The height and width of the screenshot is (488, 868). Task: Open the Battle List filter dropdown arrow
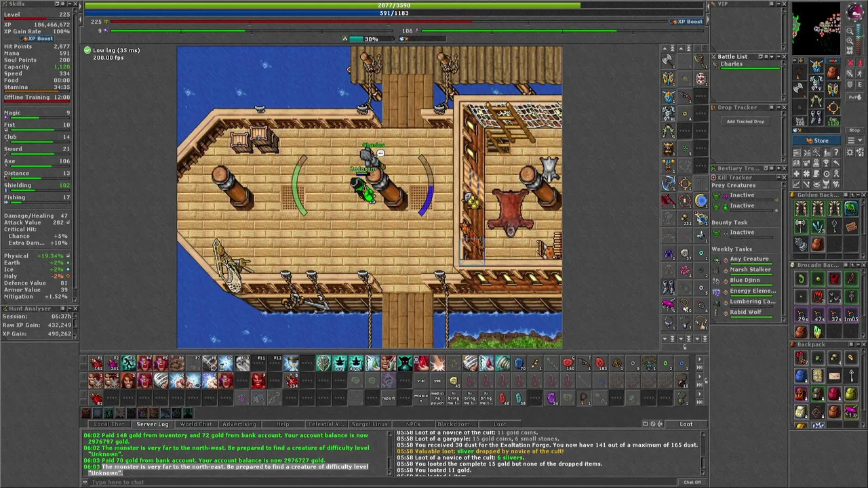point(772,57)
